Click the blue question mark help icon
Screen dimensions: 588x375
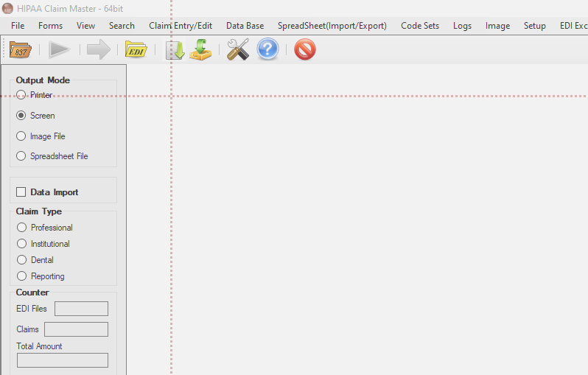267,49
